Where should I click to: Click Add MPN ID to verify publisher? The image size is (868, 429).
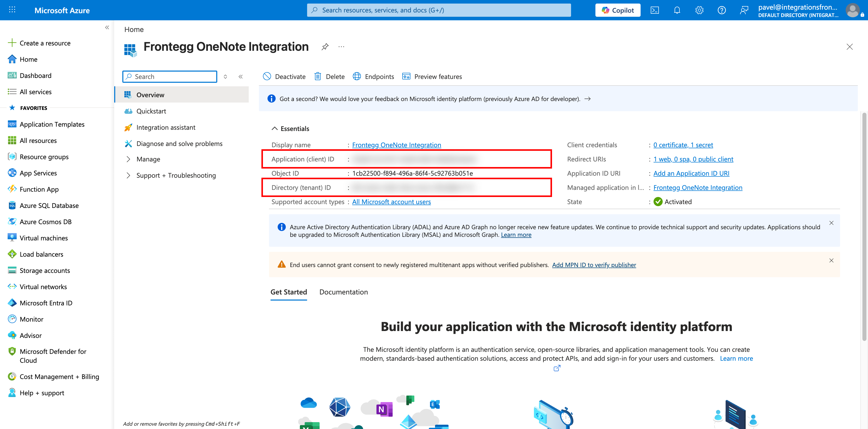pos(594,265)
